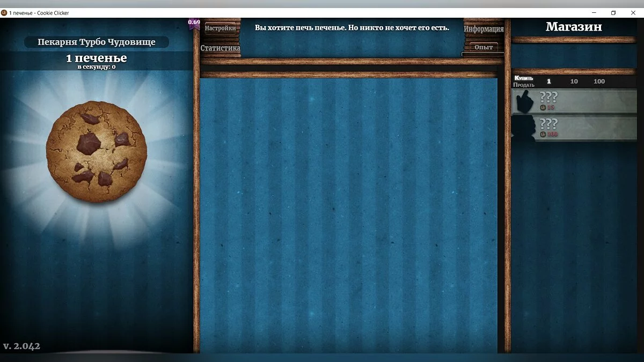Select Продать sell mode
644x362 pixels.
click(x=524, y=85)
